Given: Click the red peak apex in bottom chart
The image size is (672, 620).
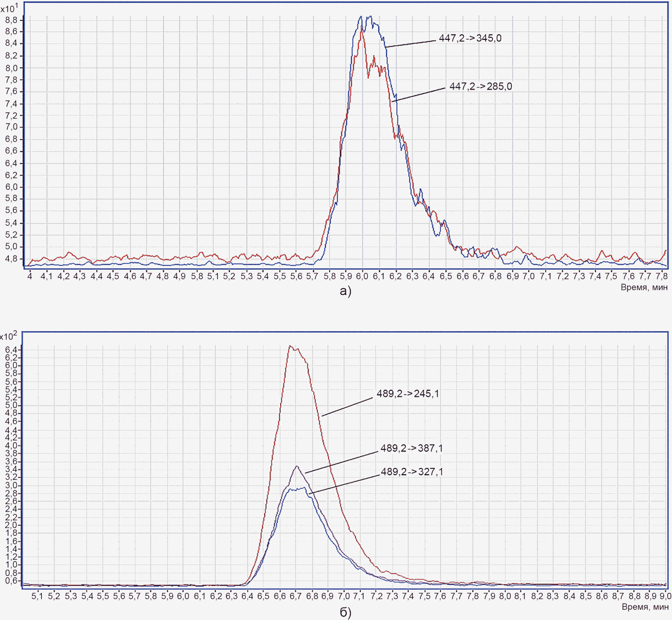Looking at the screenshot, I should pos(290,346).
